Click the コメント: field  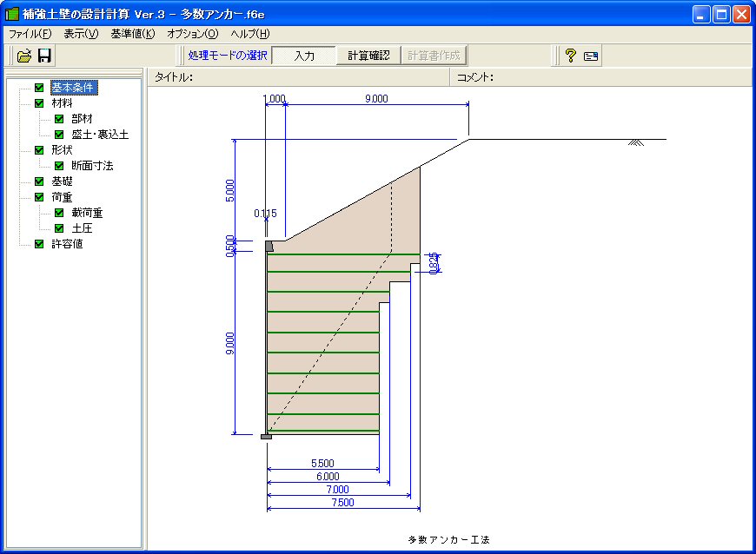coord(600,77)
